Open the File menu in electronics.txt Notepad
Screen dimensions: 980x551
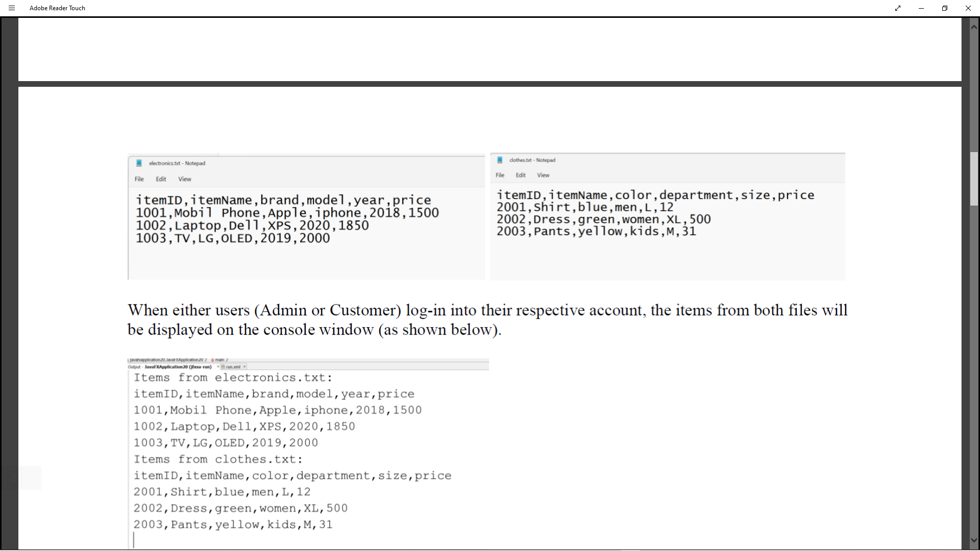pyautogui.click(x=138, y=179)
